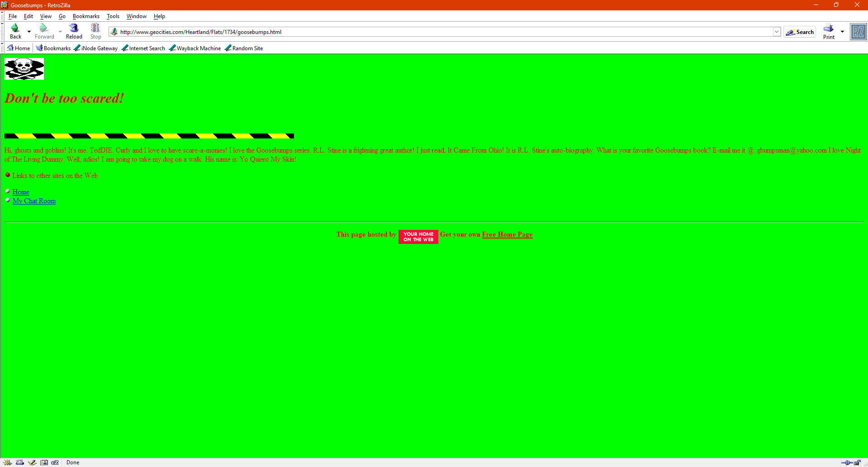
Task: Open the Back history dropdown arrow
Action: click(29, 32)
